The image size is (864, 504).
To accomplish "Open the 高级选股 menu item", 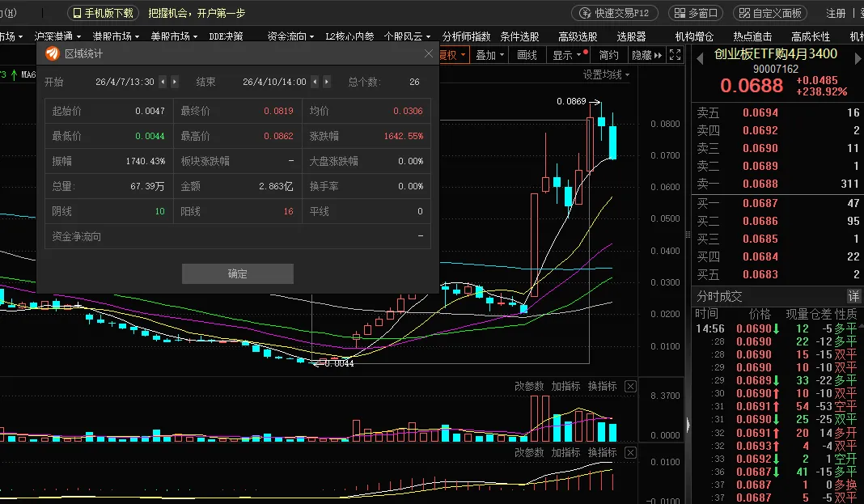I will coord(578,36).
